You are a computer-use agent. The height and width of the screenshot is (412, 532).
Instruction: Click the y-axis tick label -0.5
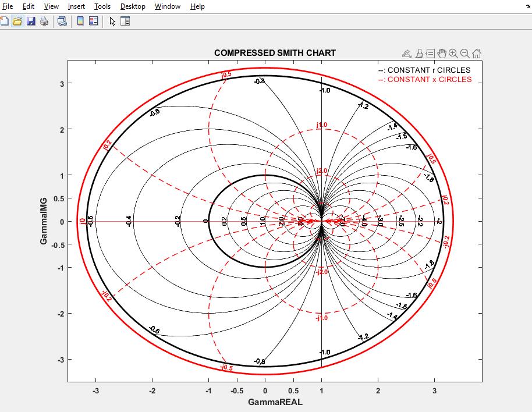(58, 244)
